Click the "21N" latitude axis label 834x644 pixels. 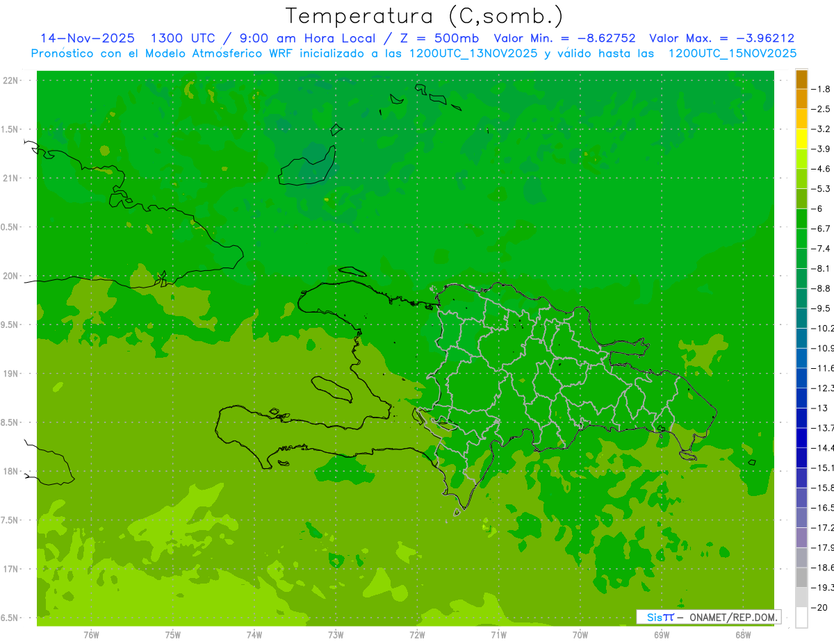(x=12, y=179)
